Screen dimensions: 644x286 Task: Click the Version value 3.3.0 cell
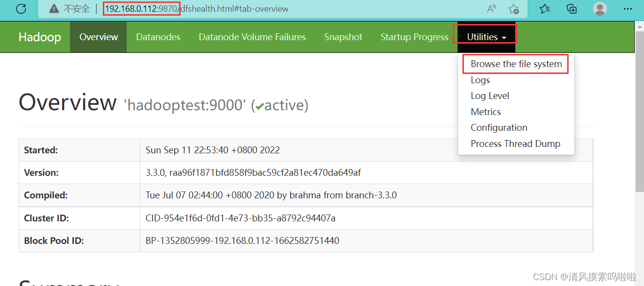click(366, 173)
